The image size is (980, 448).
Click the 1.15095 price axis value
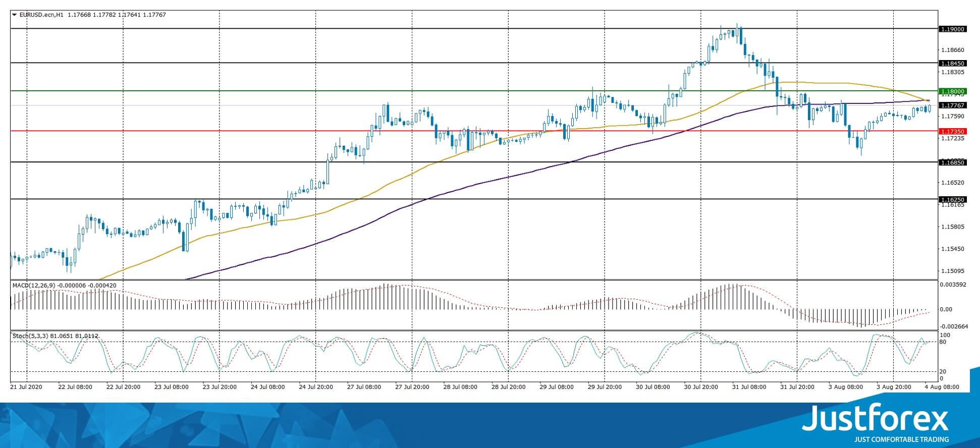tap(952, 271)
